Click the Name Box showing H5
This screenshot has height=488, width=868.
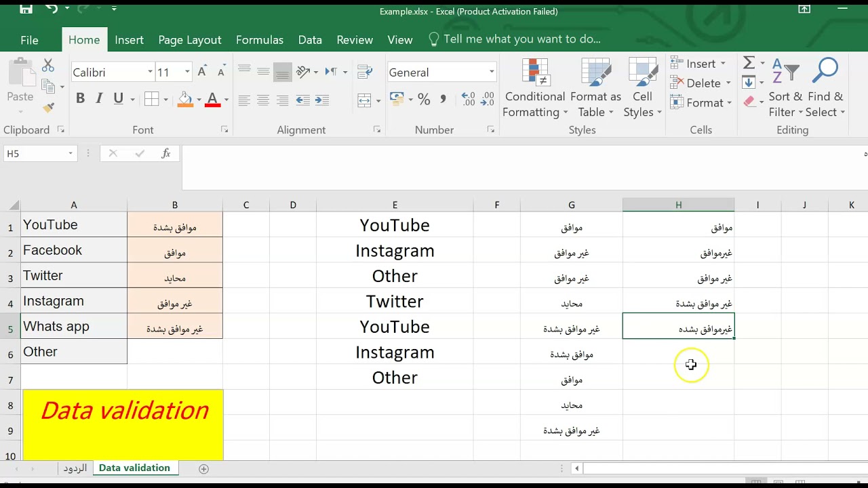39,154
